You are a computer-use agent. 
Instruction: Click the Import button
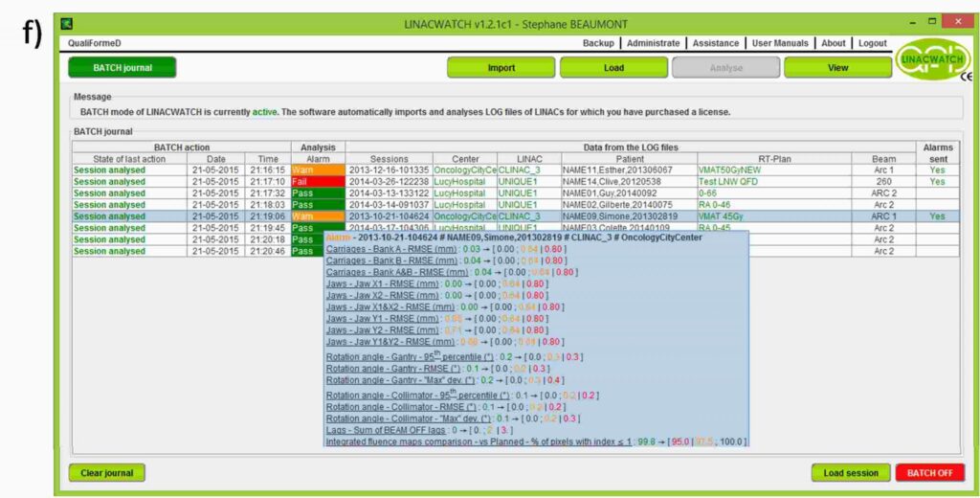pos(501,68)
